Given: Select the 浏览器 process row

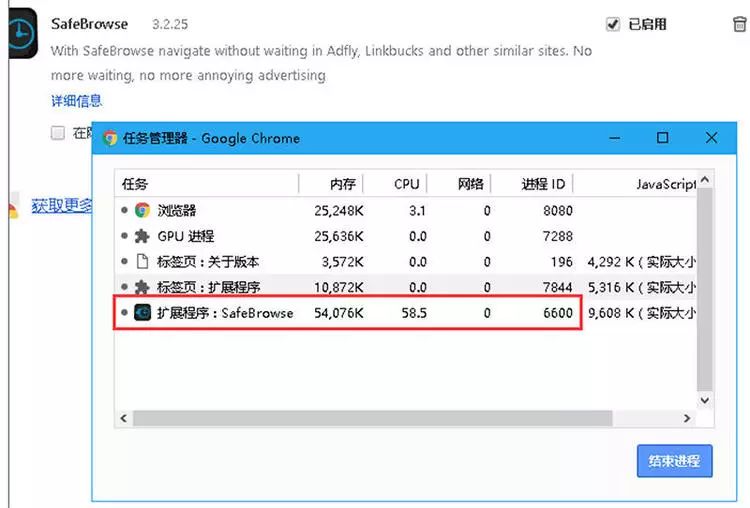Looking at the screenshot, I should (406, 210).
